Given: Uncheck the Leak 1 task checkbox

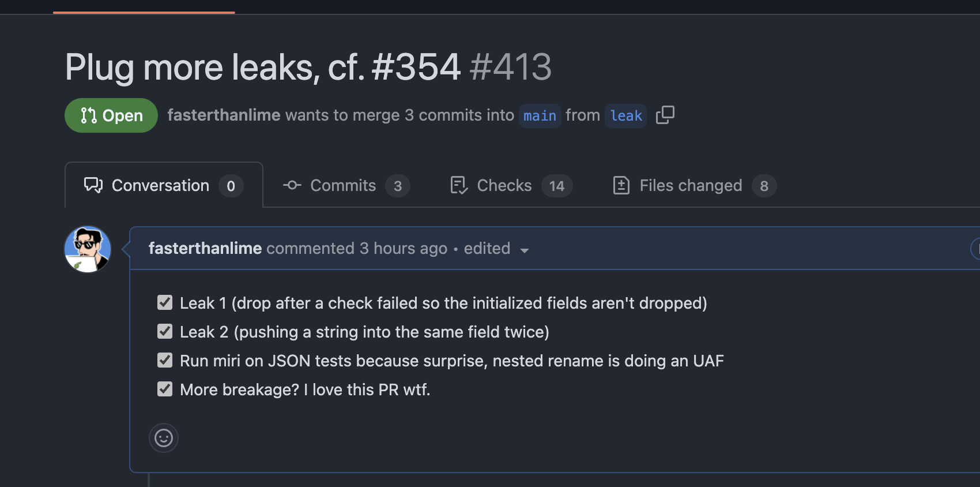Looking at the screenshot, I should point(165,302).
